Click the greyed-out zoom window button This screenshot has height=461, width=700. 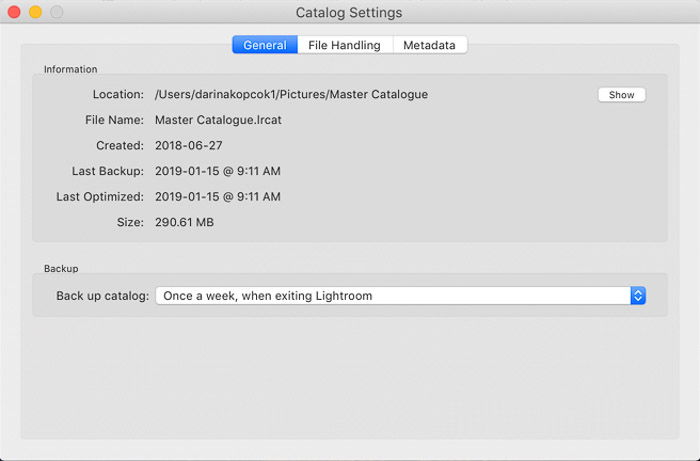56,12
